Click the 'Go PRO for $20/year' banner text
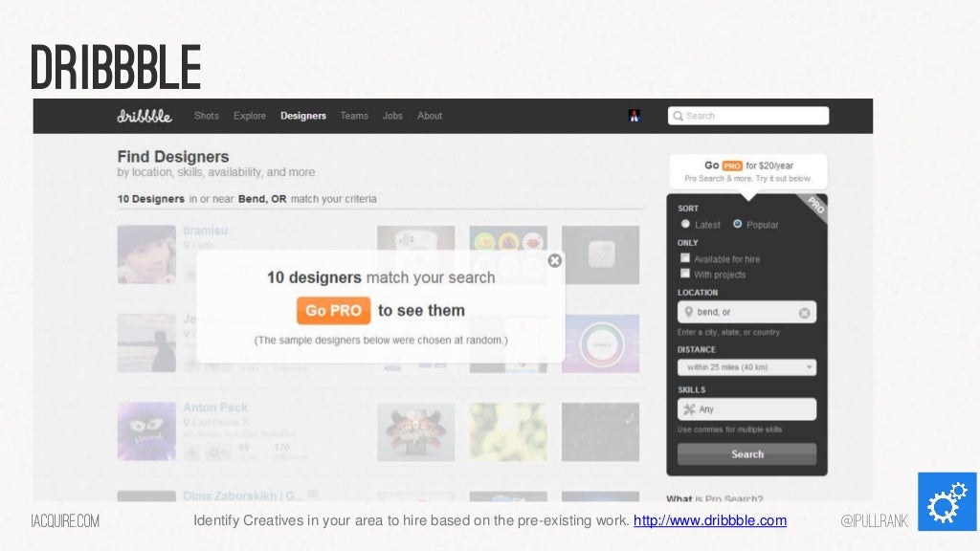The height and width of the screenshot is (551, 980). click(x=748, y=165)
